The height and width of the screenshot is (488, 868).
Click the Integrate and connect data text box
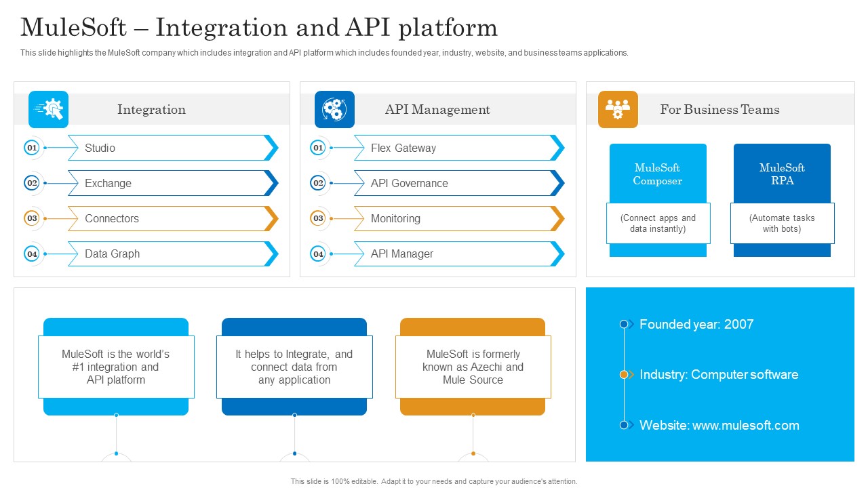294,367
